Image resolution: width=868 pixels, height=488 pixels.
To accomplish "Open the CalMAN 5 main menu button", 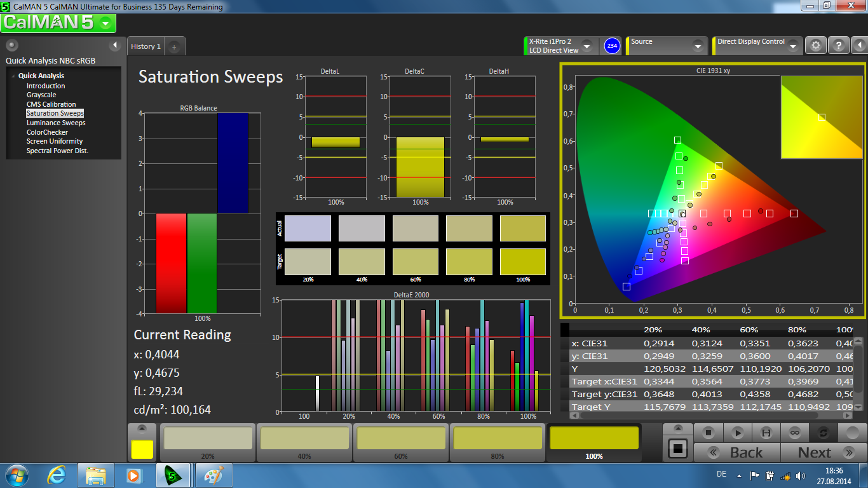I will click(x=58, y=23).
